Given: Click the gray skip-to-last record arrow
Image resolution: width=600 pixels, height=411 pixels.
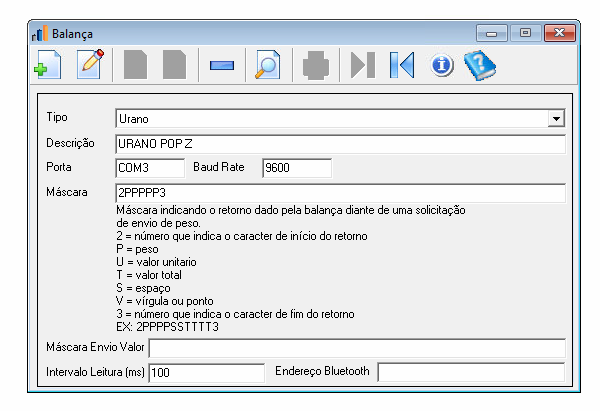Looking at the screenshot, I should tap(363, 65).
